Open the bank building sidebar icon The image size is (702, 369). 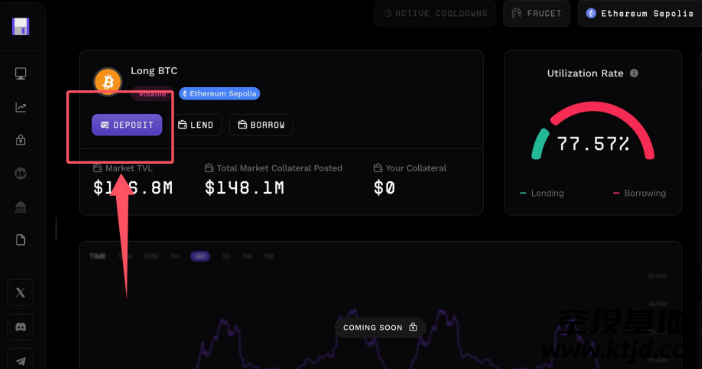pyautogui.click(x=21, y=207)
